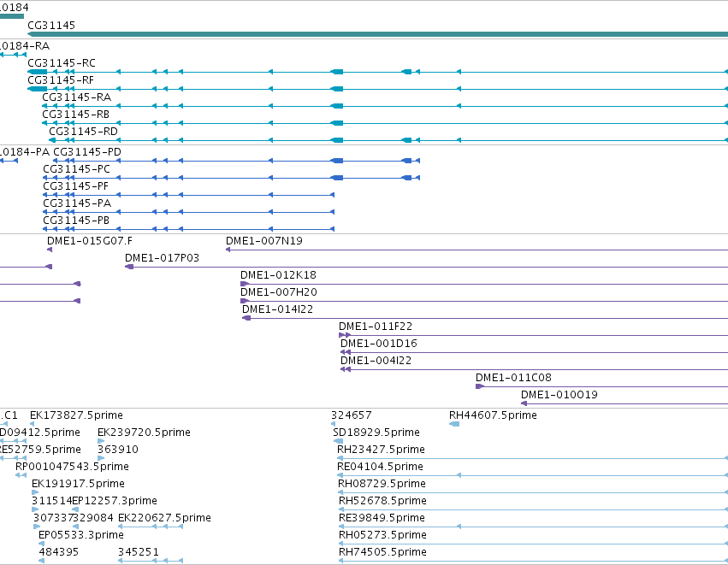Viewport: 728px width, 565px height.
Task: Click EST label 329084
Action: [93, 519]
